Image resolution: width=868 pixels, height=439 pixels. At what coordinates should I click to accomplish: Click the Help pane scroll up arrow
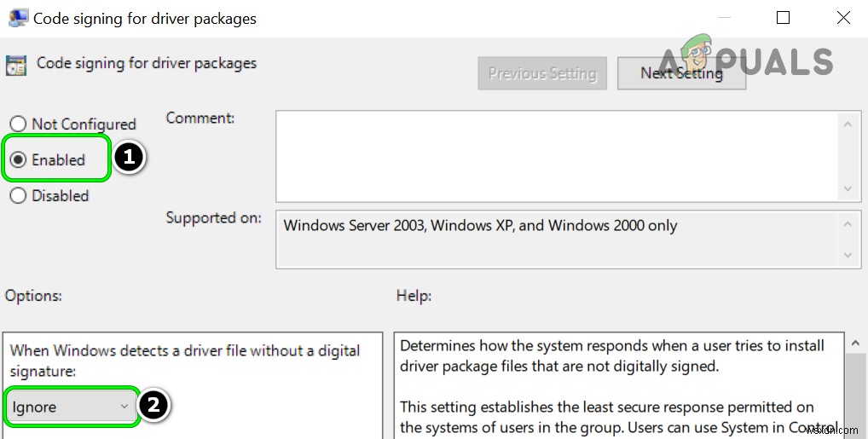click(858, 344)
